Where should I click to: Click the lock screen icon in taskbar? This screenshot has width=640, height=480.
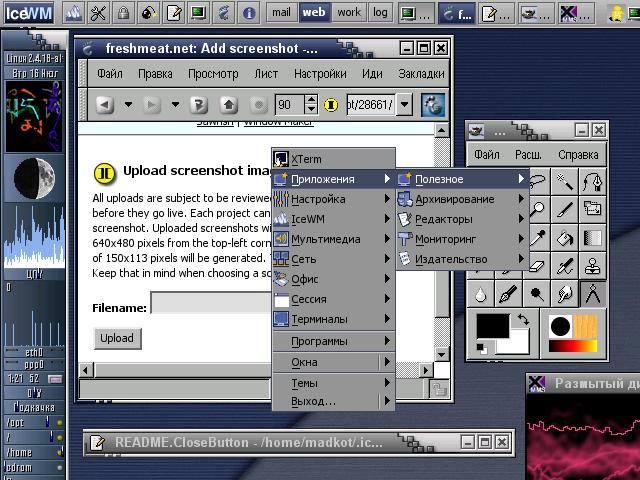point(123,13)
